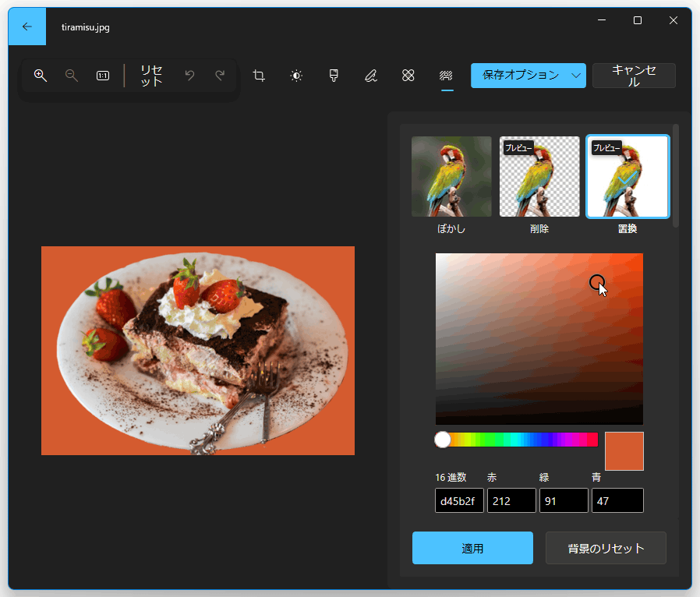The height and width of the screenshot is (597, 700).
Task: Apply the background with 適用 button
Action: point(472,548)
